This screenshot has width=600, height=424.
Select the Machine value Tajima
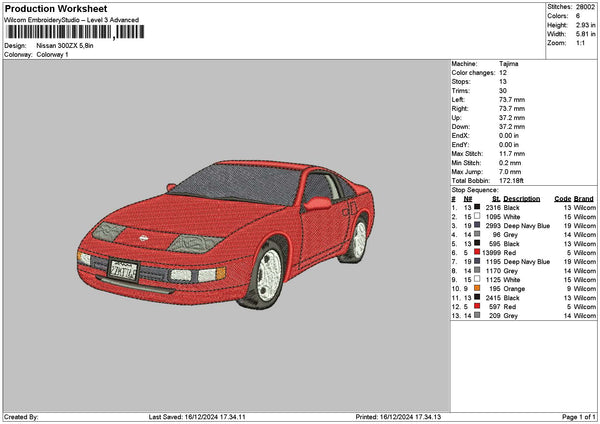[x=509, y=64]
